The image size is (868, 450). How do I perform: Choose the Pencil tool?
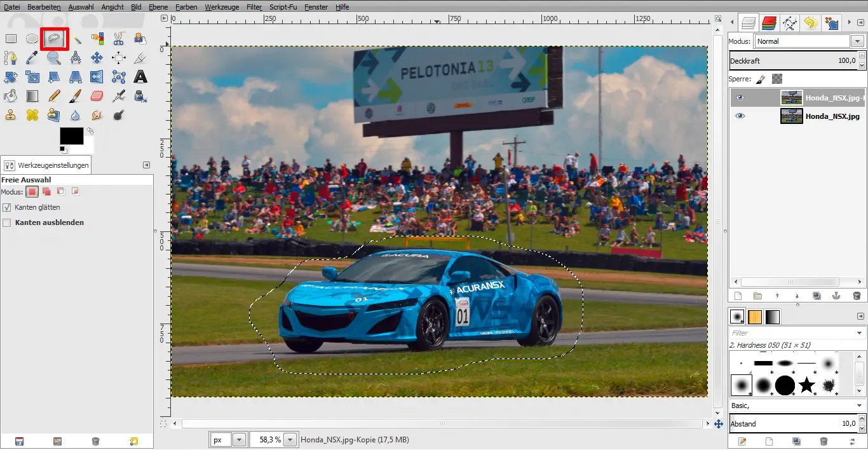(x=54, y=96)
